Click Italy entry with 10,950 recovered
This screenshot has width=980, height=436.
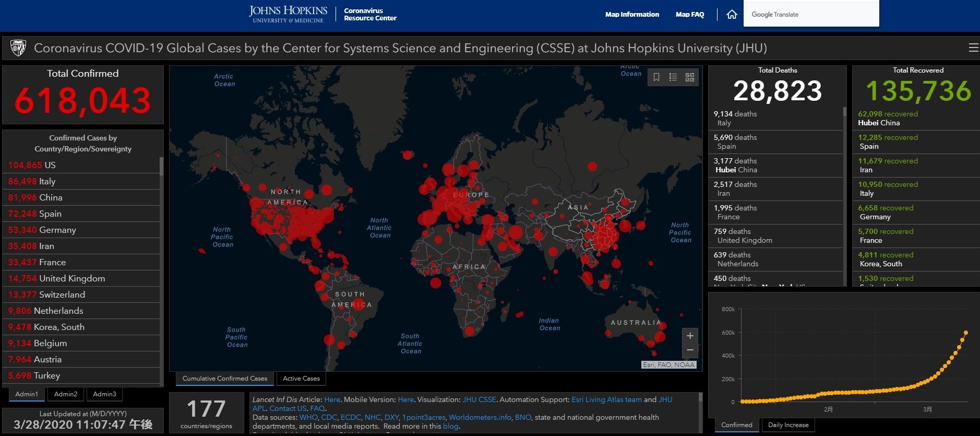click(917, 189)
